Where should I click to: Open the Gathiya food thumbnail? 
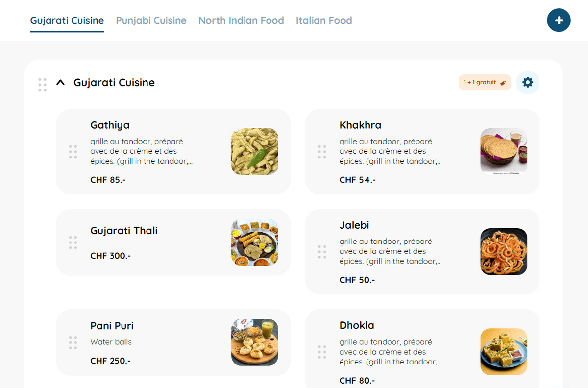pyautogui.click(x=255, y=151)
